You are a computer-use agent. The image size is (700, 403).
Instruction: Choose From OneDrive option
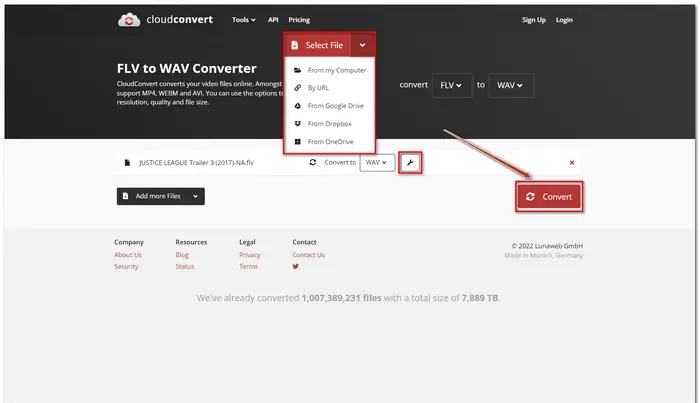[329, 141]
